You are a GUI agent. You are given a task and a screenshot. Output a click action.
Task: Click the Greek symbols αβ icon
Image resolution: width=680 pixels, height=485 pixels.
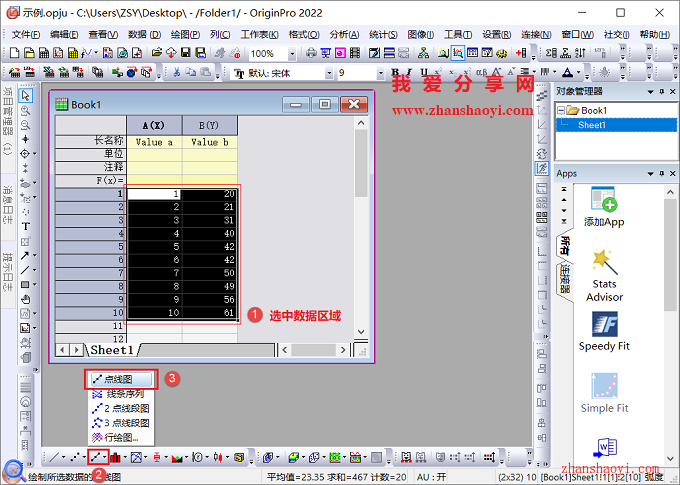tap(481, 72)
